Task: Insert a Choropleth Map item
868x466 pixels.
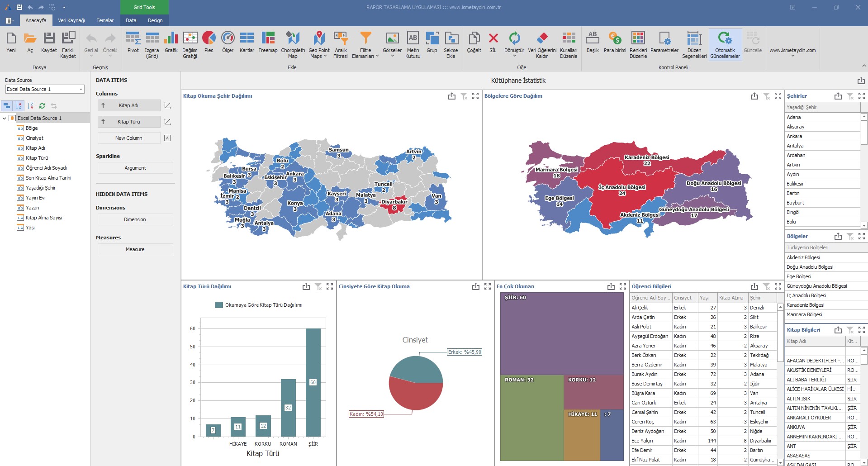Action: coord(293,44)
